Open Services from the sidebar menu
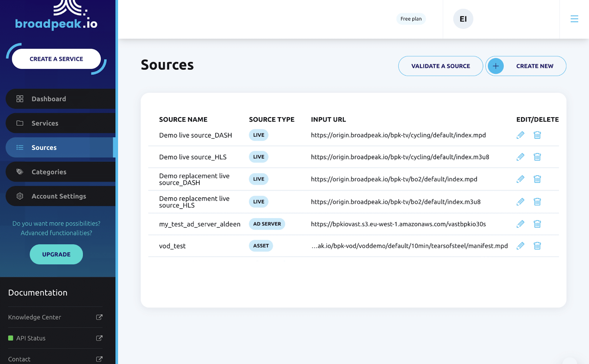 pyautogui.click(x=45, y=123)
